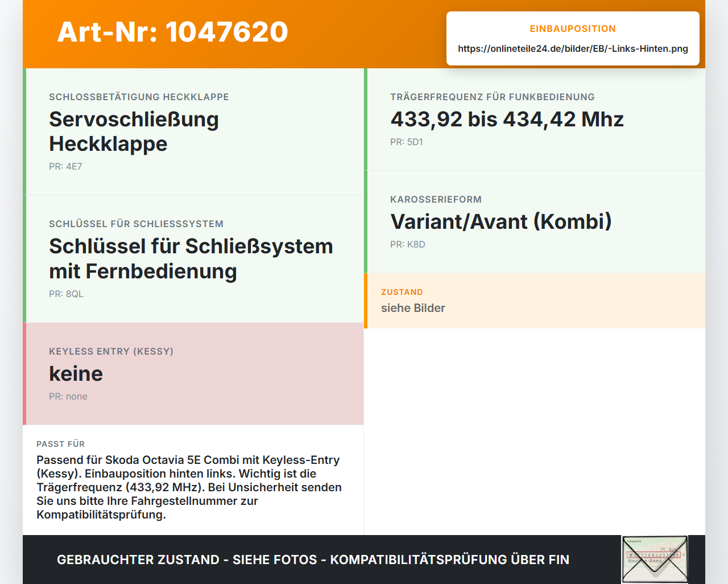Select the Schlossbetätigung Heckklappe label

click(139, 97)
